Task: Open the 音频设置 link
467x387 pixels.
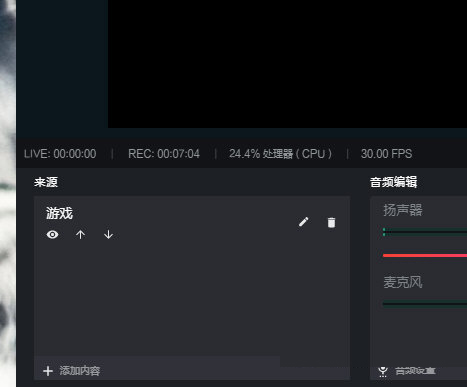Action: click(415, 371)
